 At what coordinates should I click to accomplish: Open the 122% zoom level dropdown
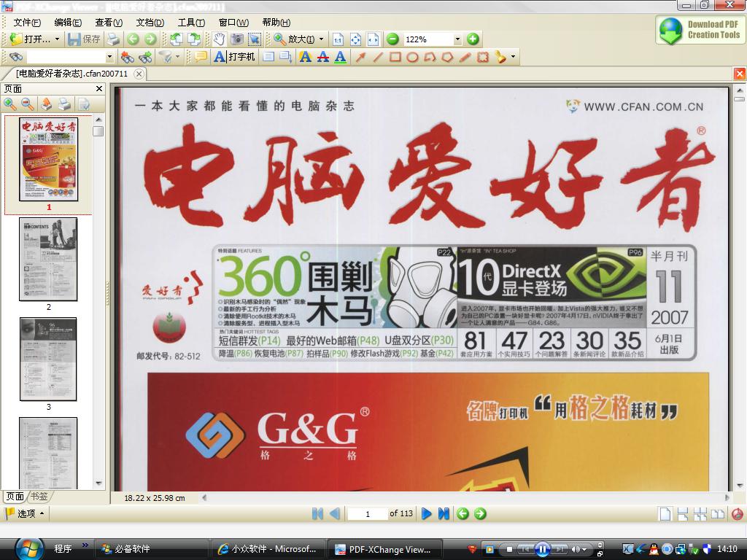(457, 39)
